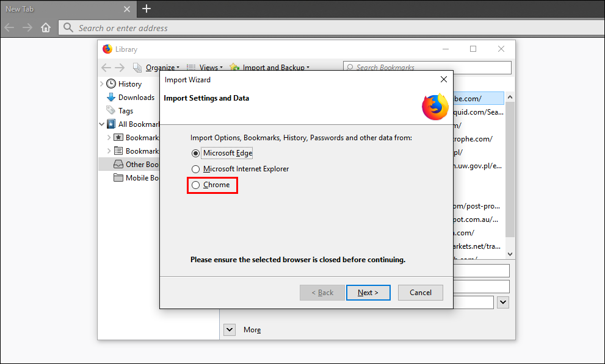Screen dimensions: 605x364
Task: Click the Search Bookmarks field
Action: (x=427, y=68)
